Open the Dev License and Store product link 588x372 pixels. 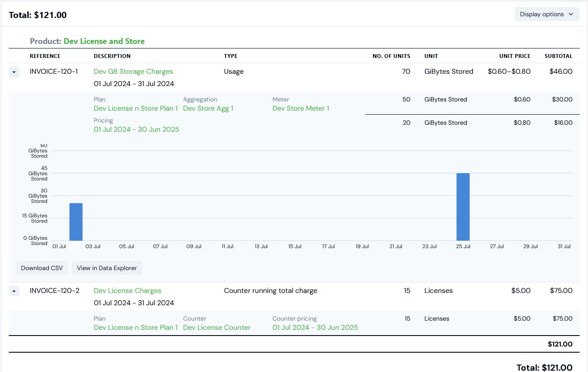coord(104,41)
